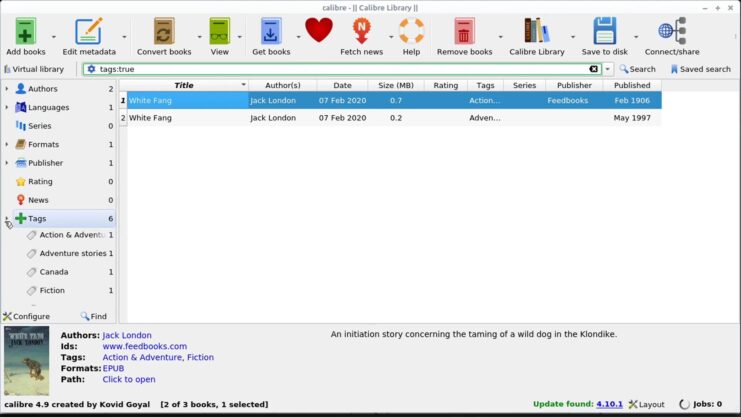Click the Fetch news icon

[362, 31]
